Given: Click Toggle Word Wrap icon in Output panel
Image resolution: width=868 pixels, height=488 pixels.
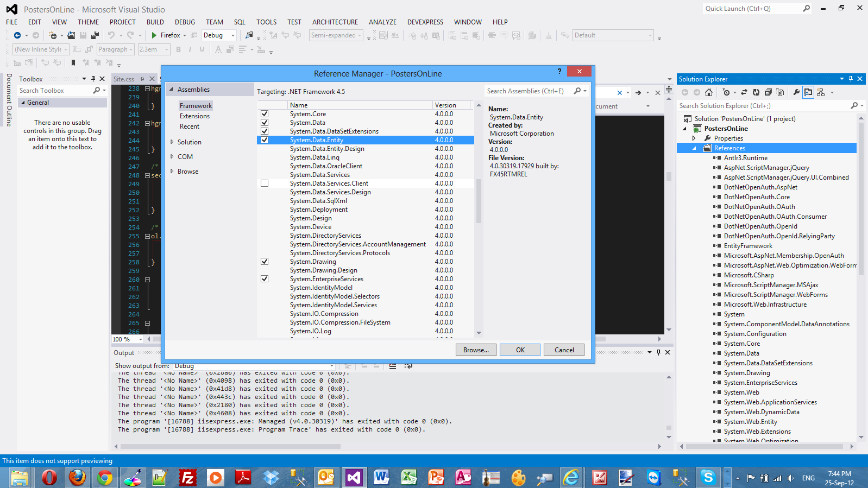Looking at the screenshot, I should click(408, 366).
